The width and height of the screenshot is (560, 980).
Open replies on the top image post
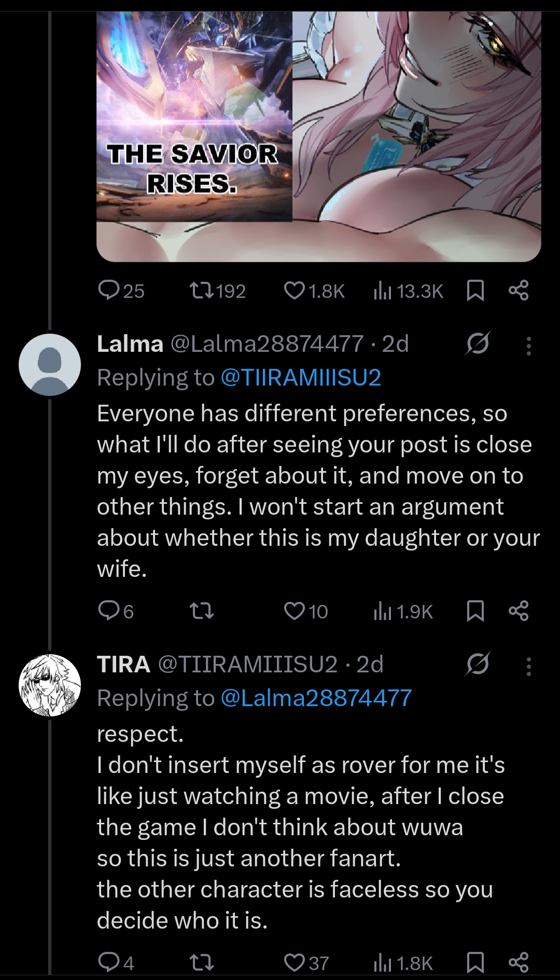click(x=109, y=291)
